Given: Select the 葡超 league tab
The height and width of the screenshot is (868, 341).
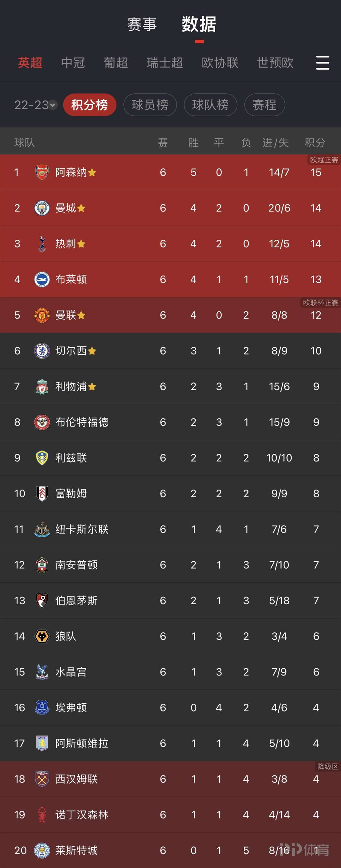Looking at the screenshot, I should point(116,63).
